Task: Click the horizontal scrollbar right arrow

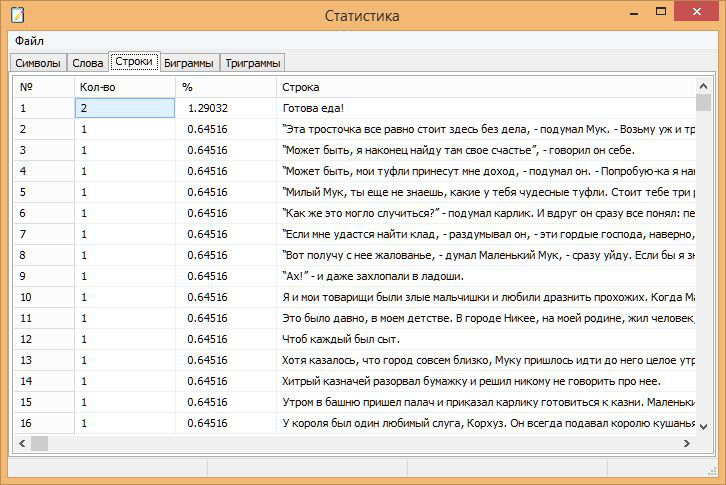Action: [x=687, y=443]
